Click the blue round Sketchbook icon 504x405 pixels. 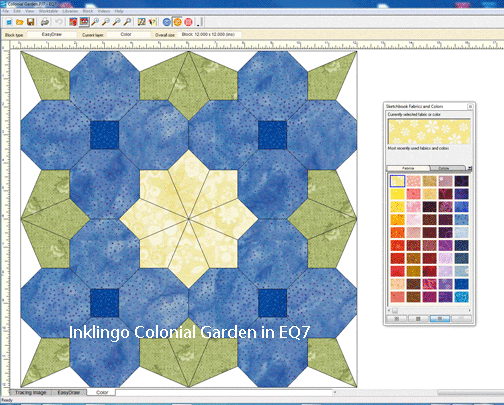click(x=167, y=22)
